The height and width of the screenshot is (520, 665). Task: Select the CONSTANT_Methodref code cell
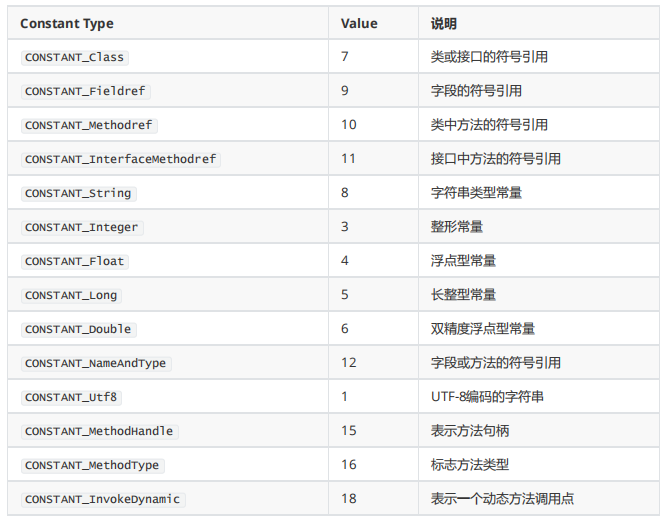(x=90, y=125)
